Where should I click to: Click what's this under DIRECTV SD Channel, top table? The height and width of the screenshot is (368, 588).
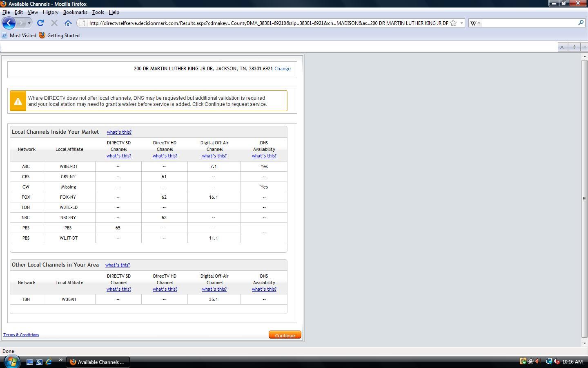point(119,156)
